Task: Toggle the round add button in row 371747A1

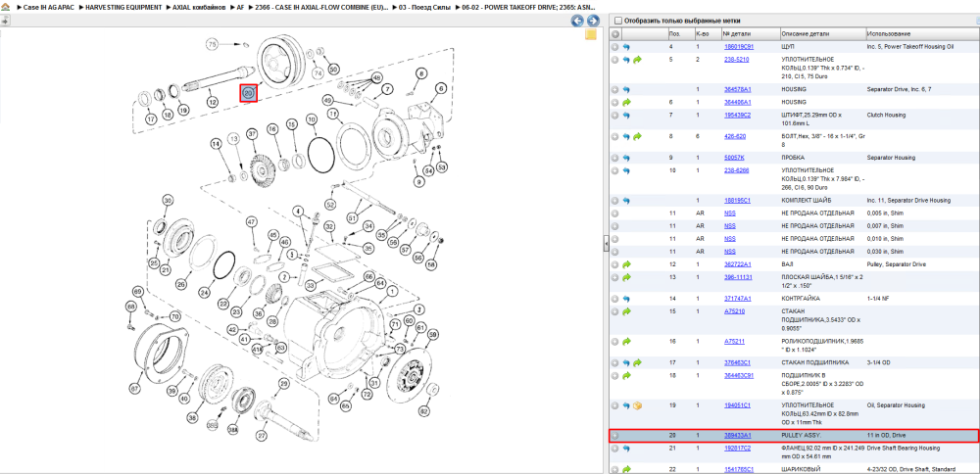Action: point(615,299)
